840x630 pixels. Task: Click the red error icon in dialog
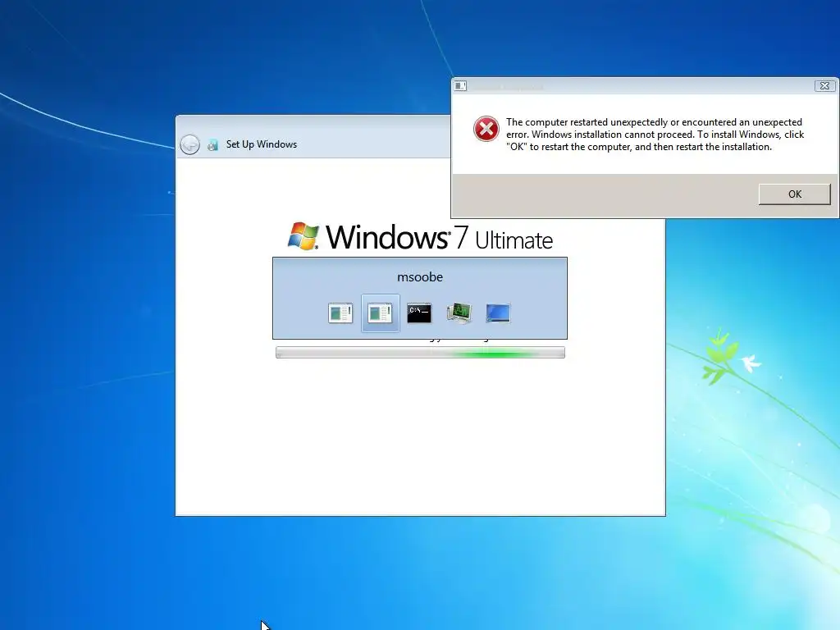(486, 129)
